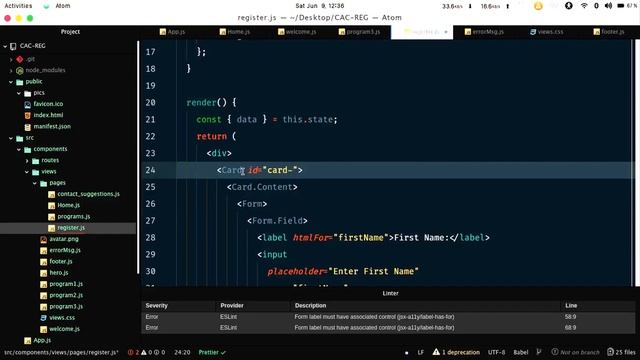
Task: Click the Not on branch indicator
Action: [x=576, y=352]
